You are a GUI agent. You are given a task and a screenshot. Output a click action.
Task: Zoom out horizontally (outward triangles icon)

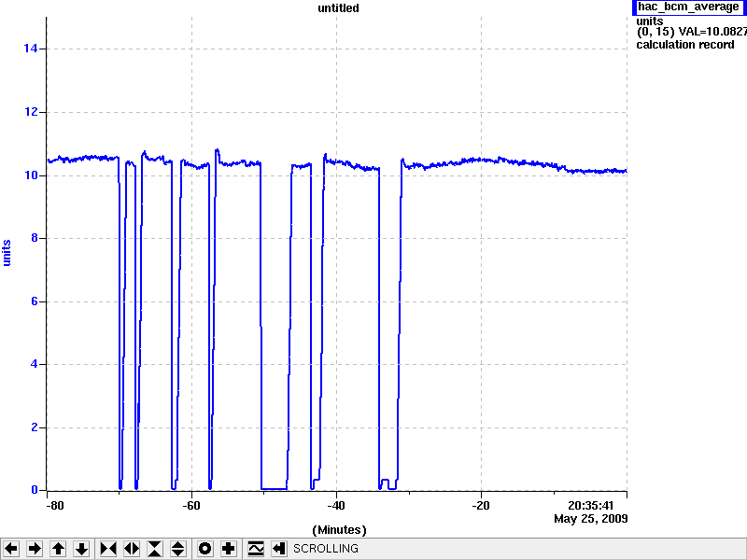pos(132,549)
